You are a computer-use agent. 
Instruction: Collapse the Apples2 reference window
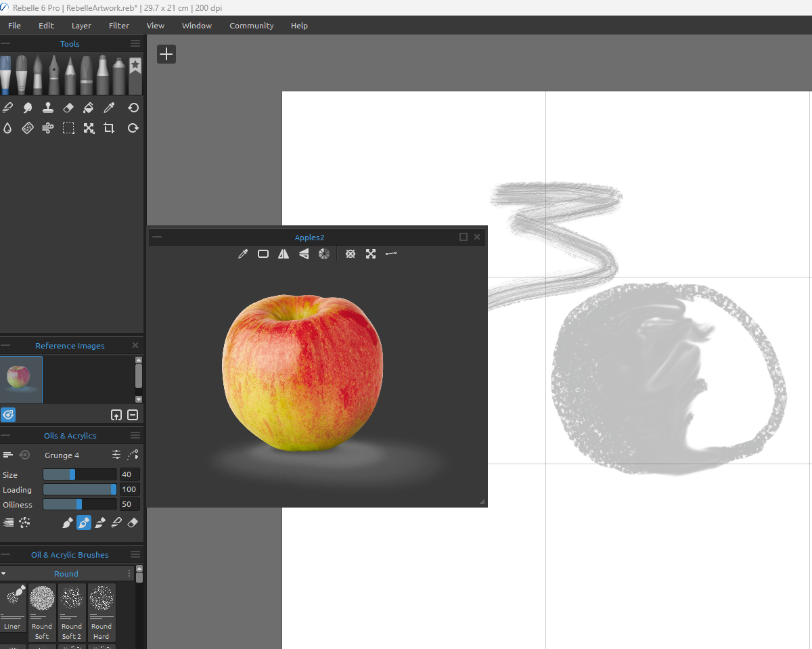pyautogui.click(x=157, y=237)
